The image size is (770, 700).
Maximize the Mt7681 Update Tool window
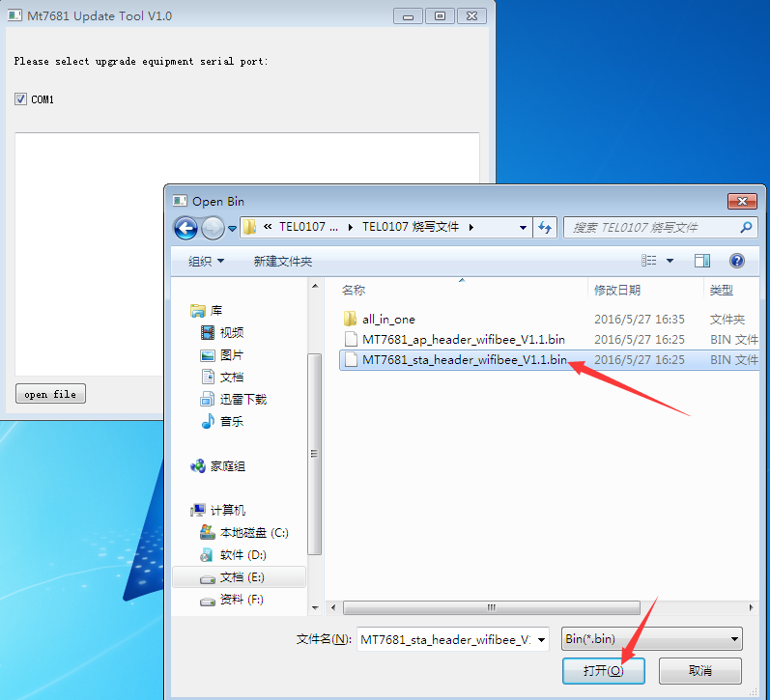pyautogui.click(x=440, y=16)
